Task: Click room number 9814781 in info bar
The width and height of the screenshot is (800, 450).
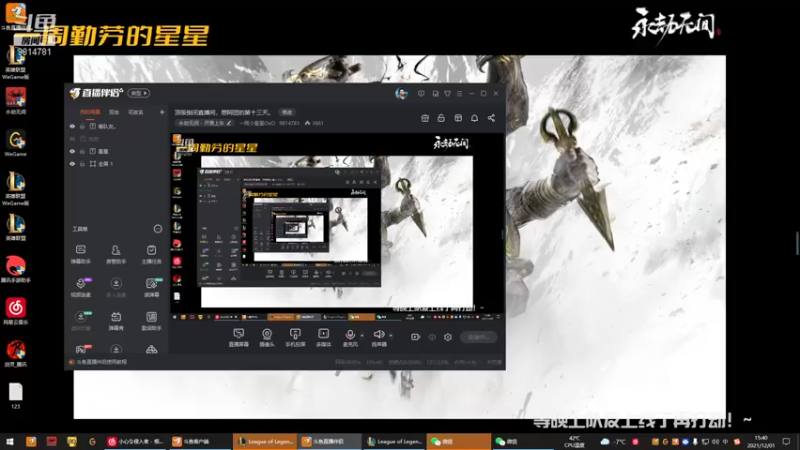Action: coord(289,123)
